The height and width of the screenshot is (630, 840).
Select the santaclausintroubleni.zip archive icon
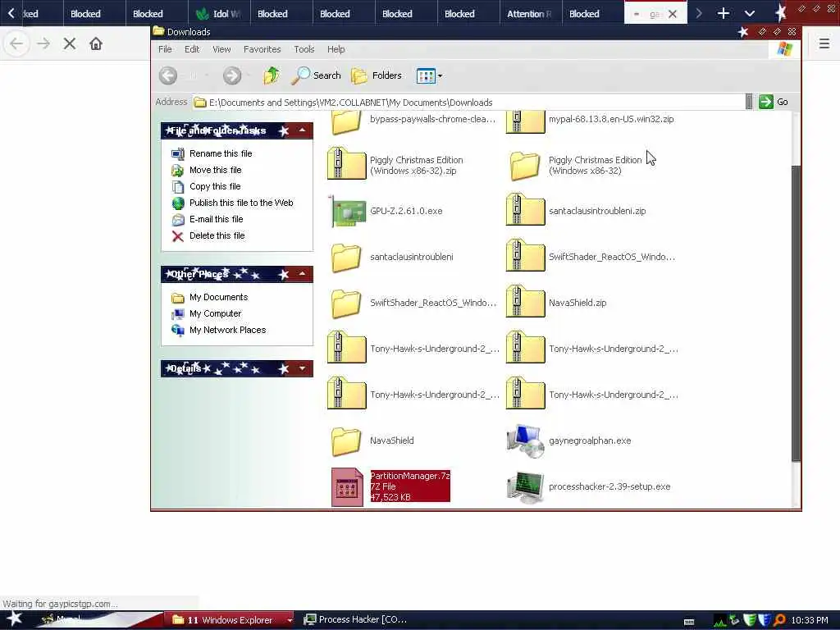pos(526,211)
